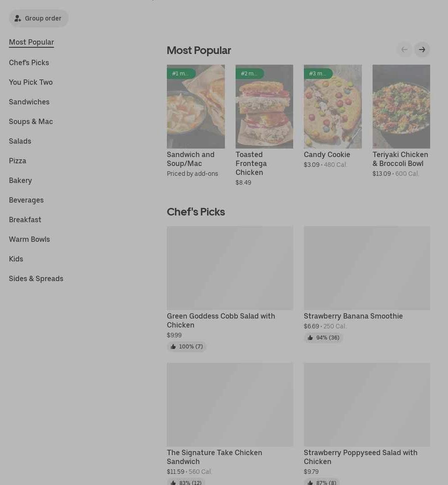Click the #2 most liked badge
This screenshot has width=448, height=485.
(x=249, y=74)
